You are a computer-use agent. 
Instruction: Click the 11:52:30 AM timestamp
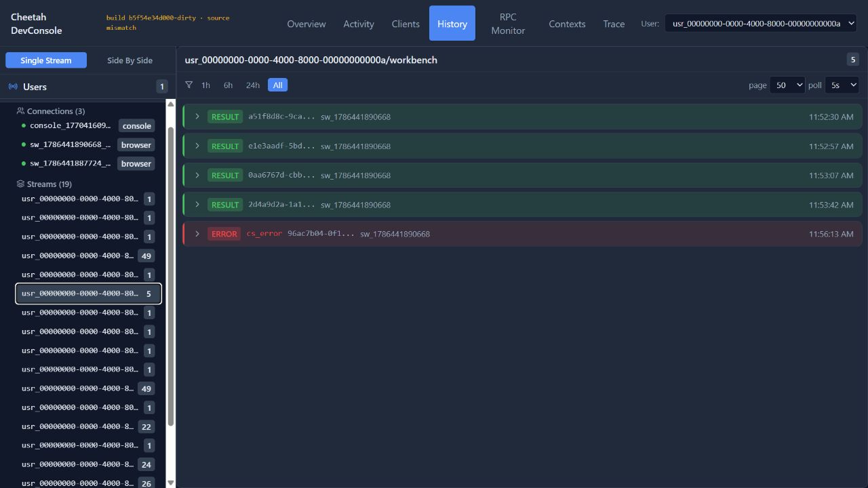tap(831, 117)
